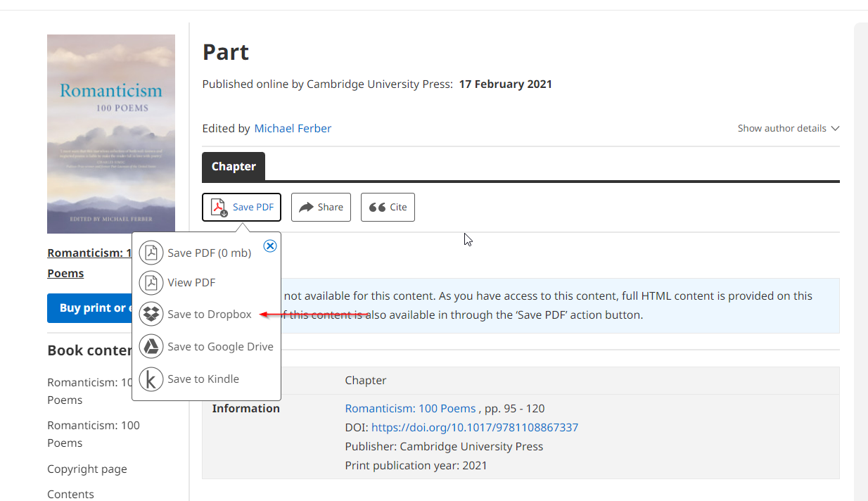Open the Michael Ferber editor link
The height and width of the screenshot is (501, 868).
coord(293,129)
